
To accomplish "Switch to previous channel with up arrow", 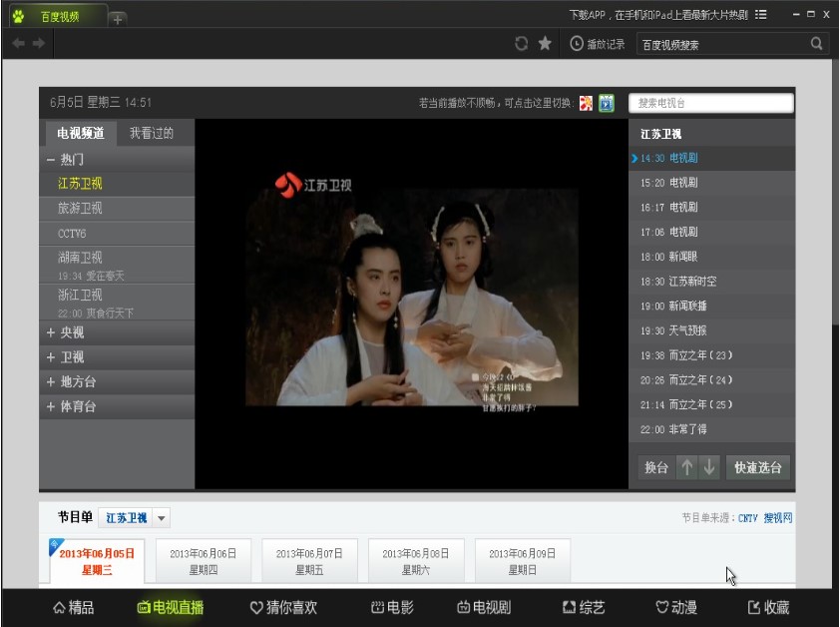I will tap(687, 467).
